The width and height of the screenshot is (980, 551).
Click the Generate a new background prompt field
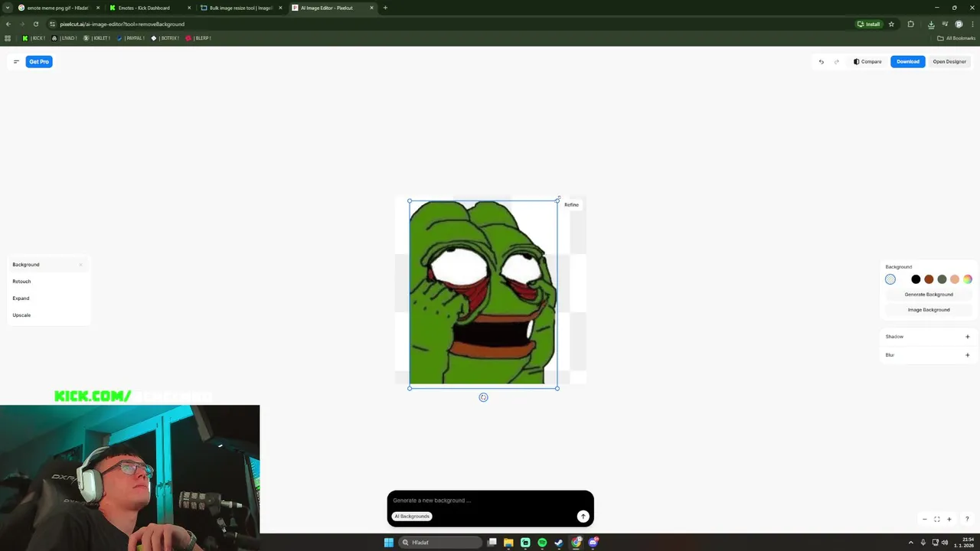pos(490,500)
